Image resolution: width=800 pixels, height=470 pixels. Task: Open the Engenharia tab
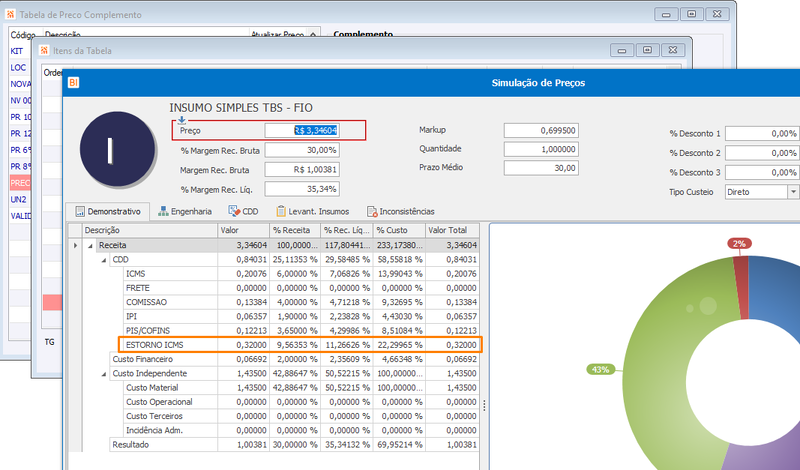pyautogui.click(x=185, y=211)
